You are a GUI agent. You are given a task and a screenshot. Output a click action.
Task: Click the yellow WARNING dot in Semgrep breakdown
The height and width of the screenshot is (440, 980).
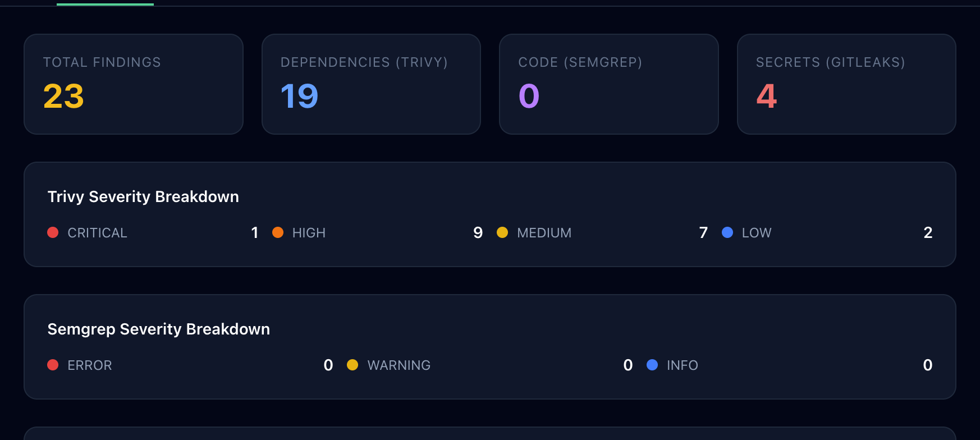coord(352,365)
